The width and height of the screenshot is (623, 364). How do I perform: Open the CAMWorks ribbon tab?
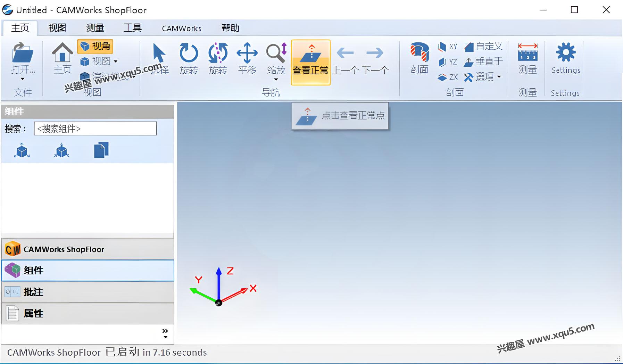[181, 28]
